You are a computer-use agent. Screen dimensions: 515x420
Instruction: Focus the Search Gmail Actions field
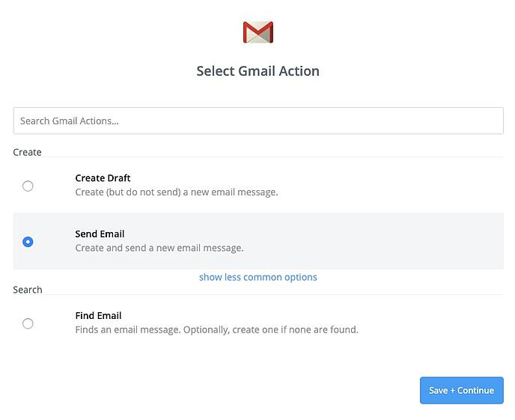(258, 121)
